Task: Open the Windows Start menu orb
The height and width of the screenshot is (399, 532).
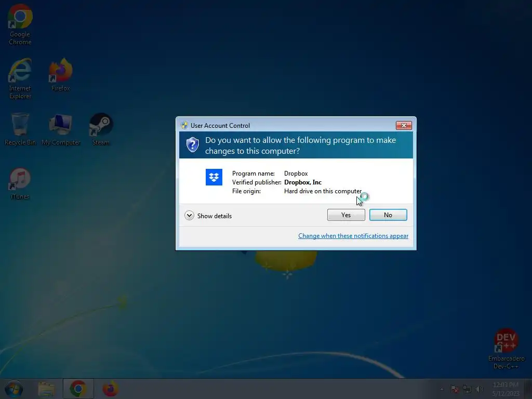Action: click(14, 389)
